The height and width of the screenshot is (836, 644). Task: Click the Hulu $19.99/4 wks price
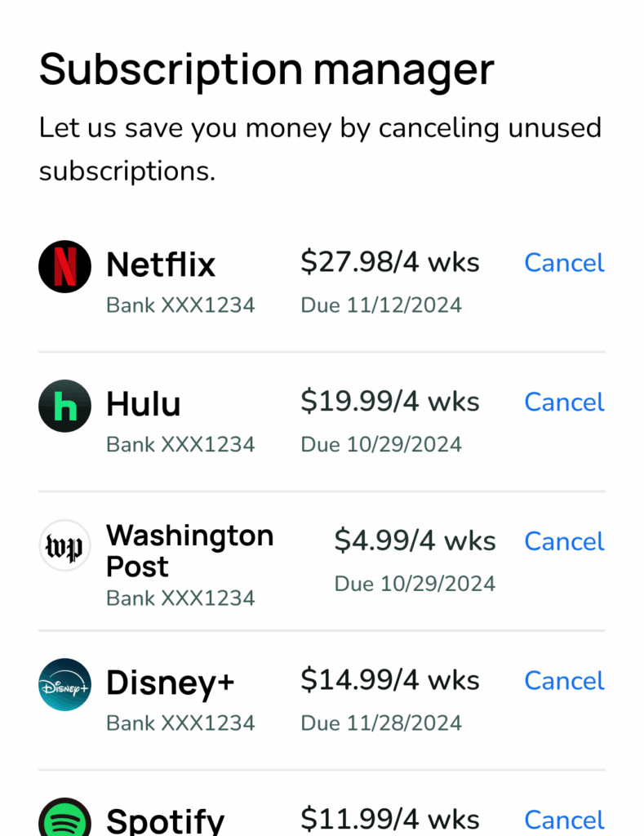390,402
